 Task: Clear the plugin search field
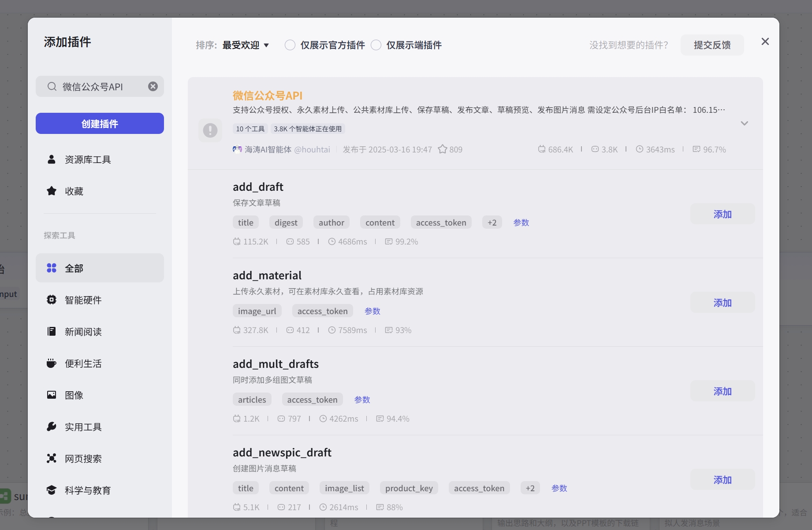click(x=153, y=86)
